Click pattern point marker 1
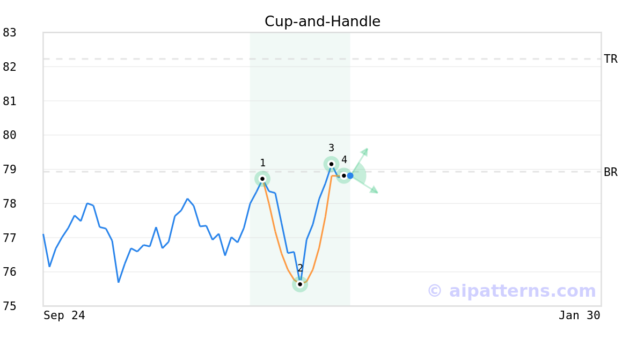This screenshot has width=644, height=338. [x=262, y=179]
